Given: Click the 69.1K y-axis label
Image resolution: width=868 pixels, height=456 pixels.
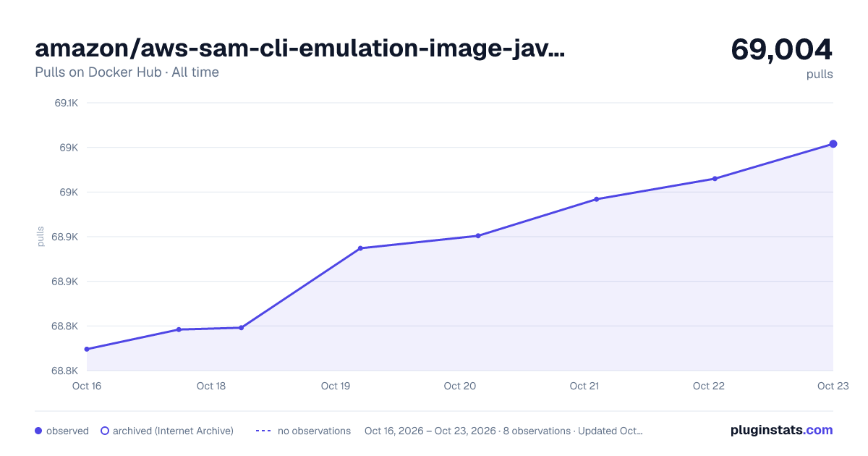Looking at the screenshot, I should (x=67, y=103).
